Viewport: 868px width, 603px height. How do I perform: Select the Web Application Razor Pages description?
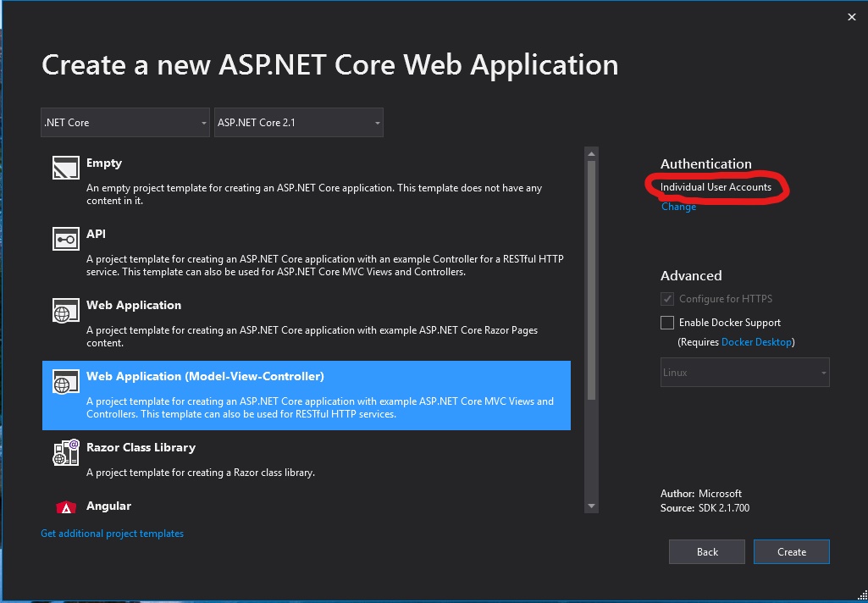pos(312,336)
